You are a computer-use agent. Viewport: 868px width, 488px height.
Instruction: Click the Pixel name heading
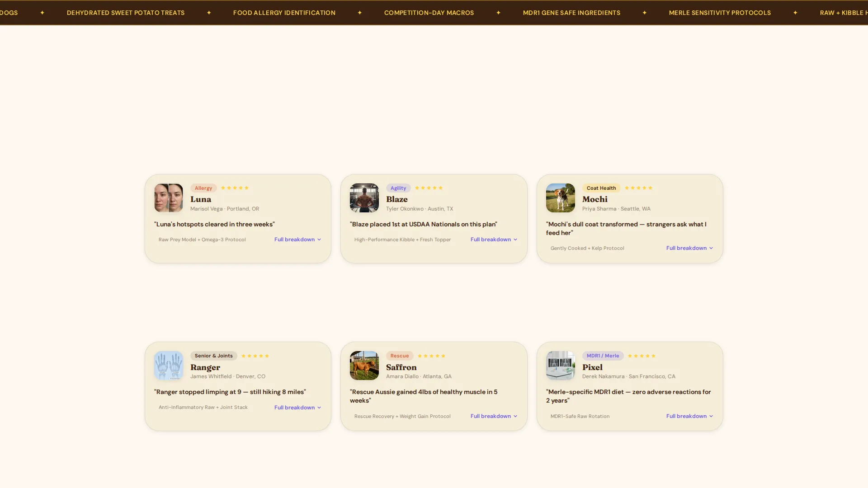(592, 367)
